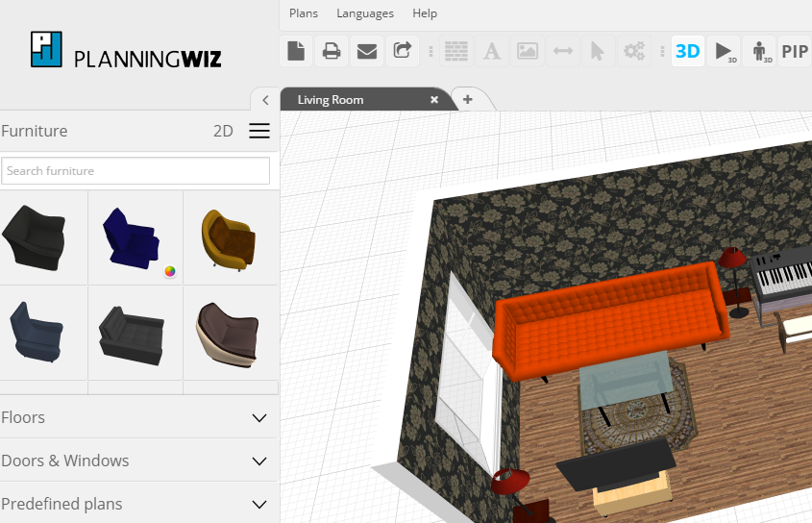Viewport: 812px width, 523px height.
Task: Toggle the 3D view mode button
Action: 688,51
